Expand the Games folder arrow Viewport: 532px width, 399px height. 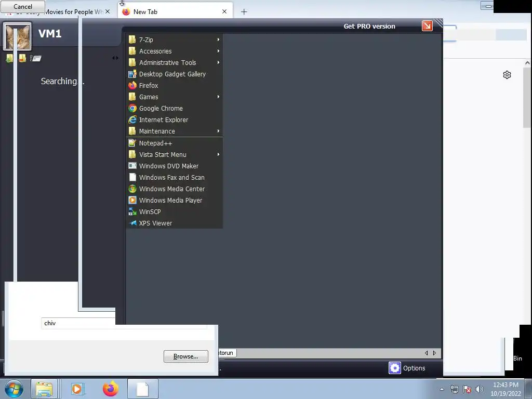pyautogui.click(x=219, y=97)
